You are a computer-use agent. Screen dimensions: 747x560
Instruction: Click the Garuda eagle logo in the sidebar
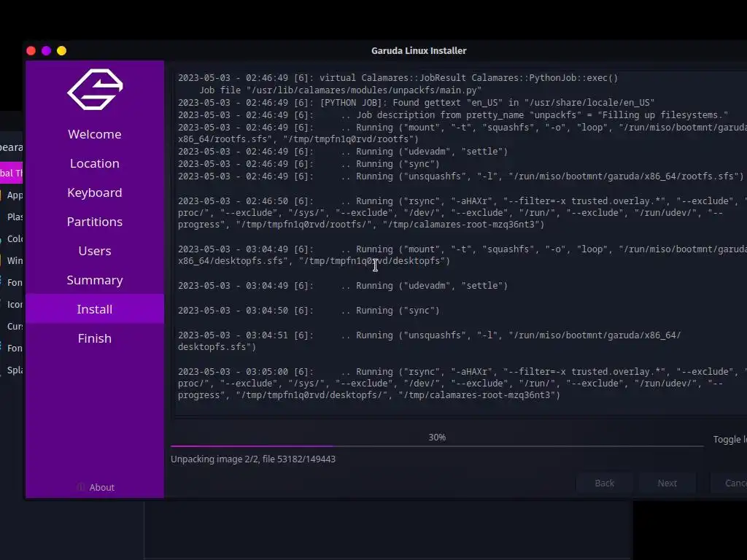click(x=95, y=90)
